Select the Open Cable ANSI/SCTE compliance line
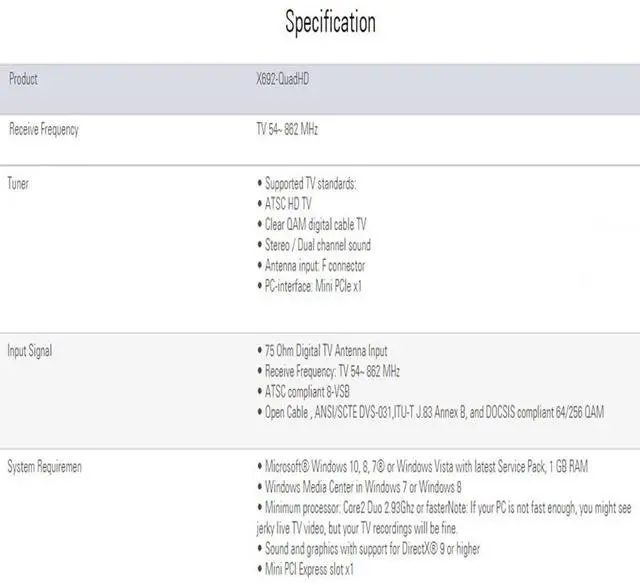 click(x=434, y=411)
